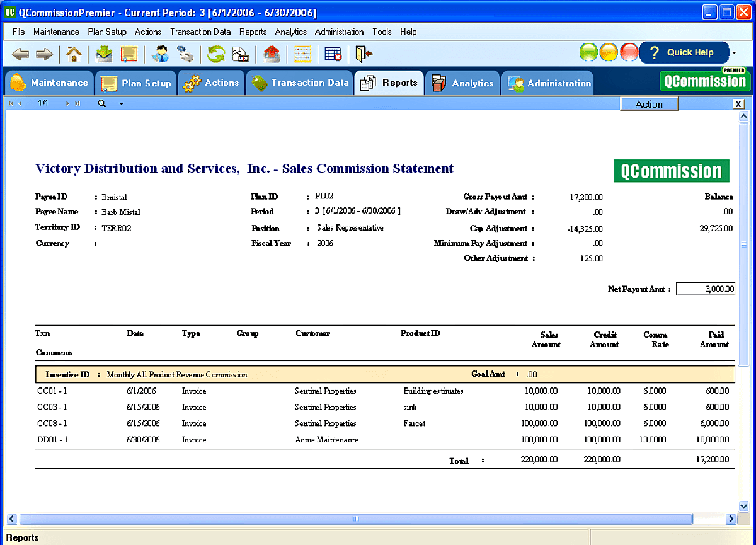
Task: Open the Administration menu
Action: pos(339,32)
